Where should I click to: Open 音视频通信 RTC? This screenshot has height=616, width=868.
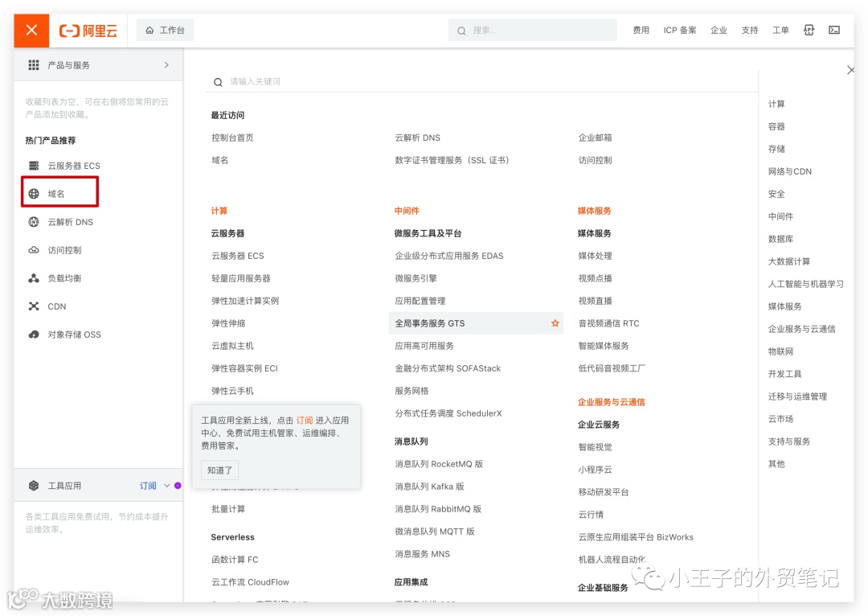point(609,323)
